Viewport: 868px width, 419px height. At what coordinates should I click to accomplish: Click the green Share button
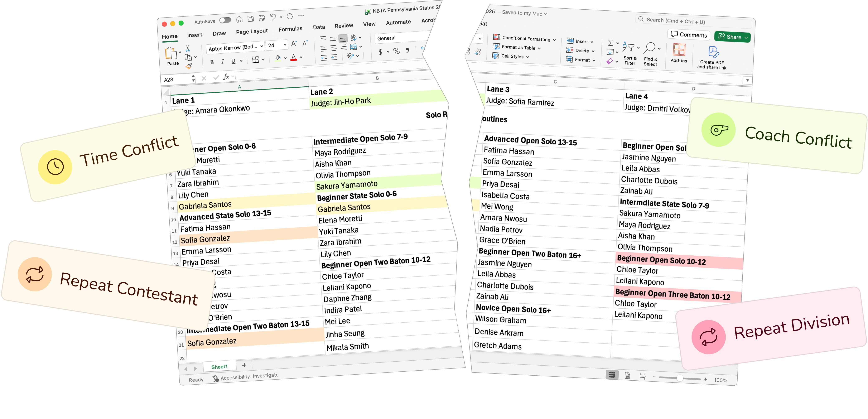click(x=732, y=37)
